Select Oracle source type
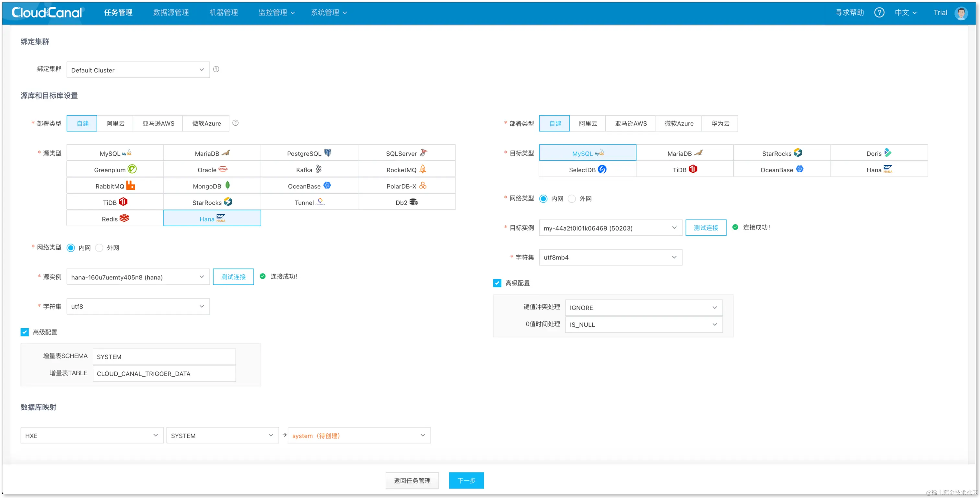Image resolution: width=980 pixels, height=498 pixels. (212, 170)
